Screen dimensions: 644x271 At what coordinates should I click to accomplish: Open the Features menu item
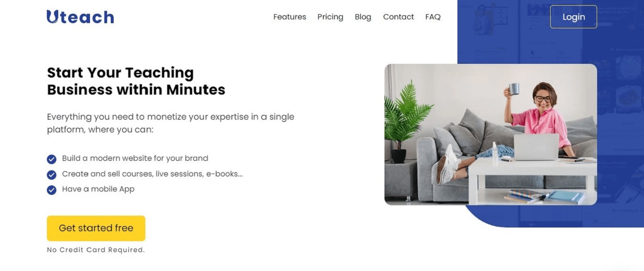point(290,17)
